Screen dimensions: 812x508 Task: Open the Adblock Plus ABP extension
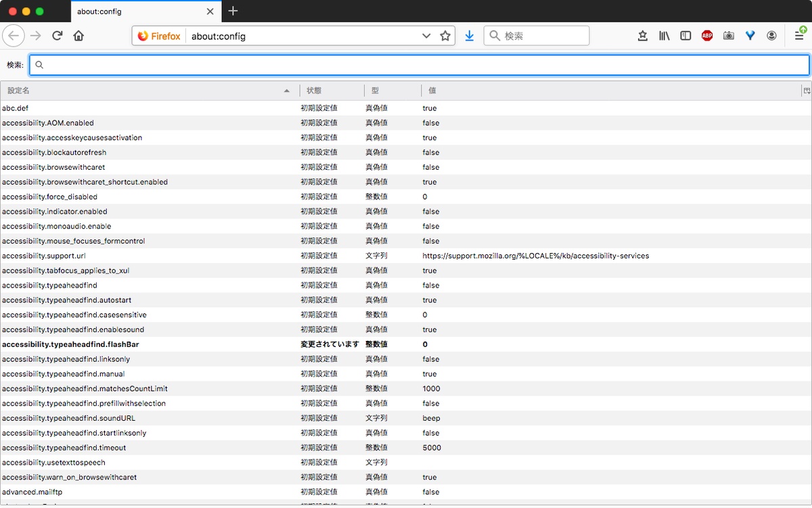(707, 36)
